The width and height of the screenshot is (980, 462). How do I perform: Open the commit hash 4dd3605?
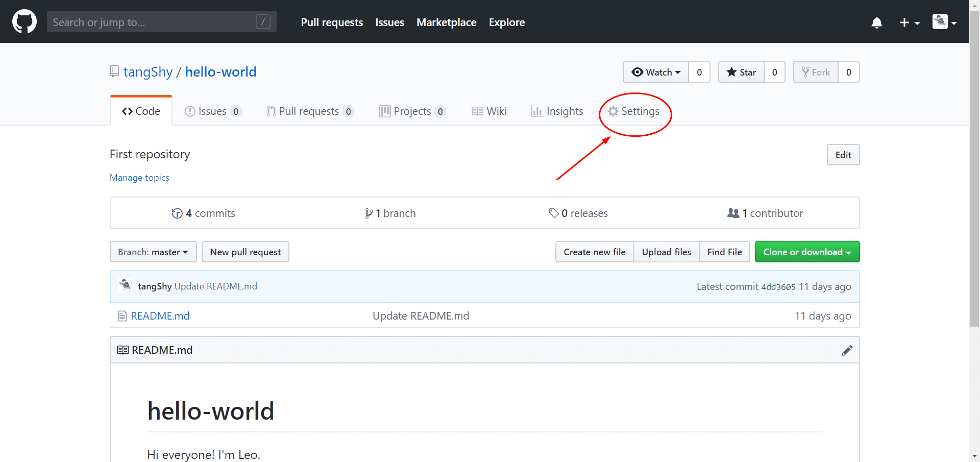(778, 287)
